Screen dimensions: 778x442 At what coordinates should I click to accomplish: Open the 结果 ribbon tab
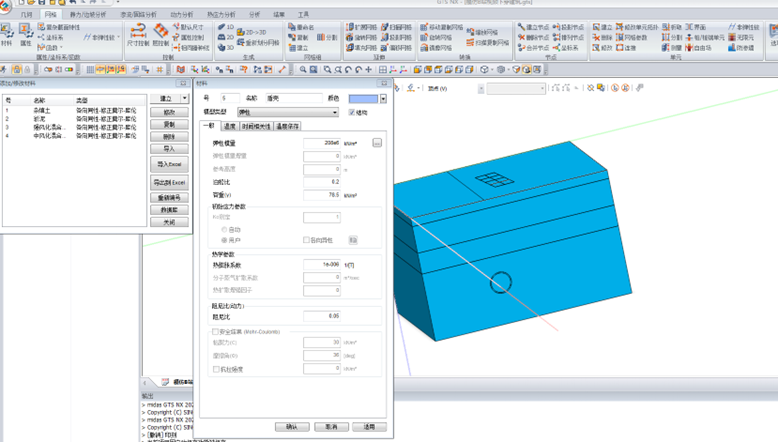pos(279,14)
